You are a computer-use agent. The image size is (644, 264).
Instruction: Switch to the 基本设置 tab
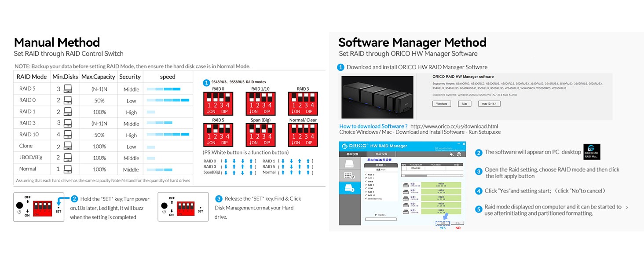pos(352,154)
